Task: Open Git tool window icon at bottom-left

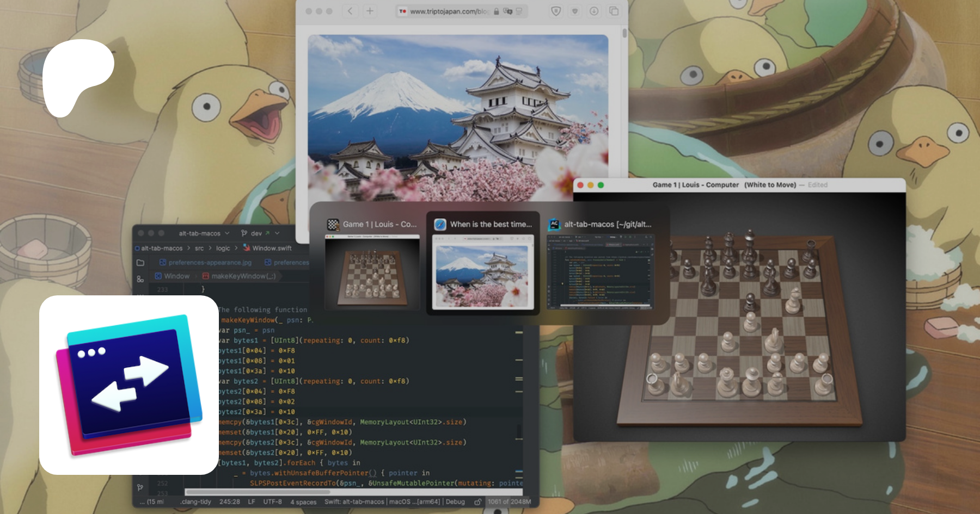Action: pos(140,487)
